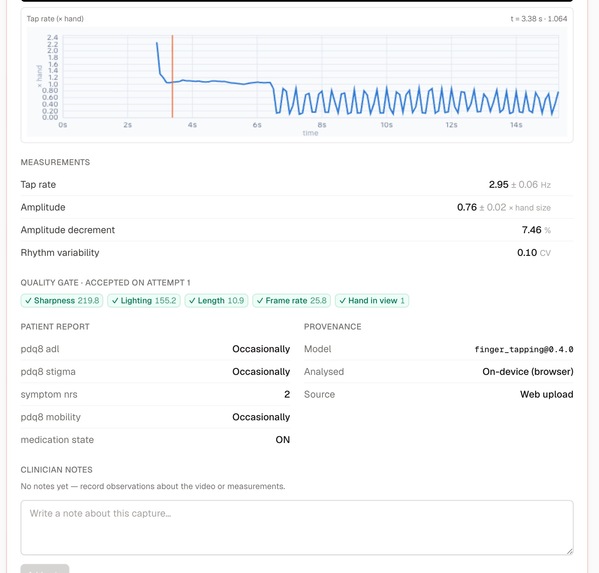The image size is (599, 573).
Task: Click the Web upload source value
Action: [x=546, y=394]
